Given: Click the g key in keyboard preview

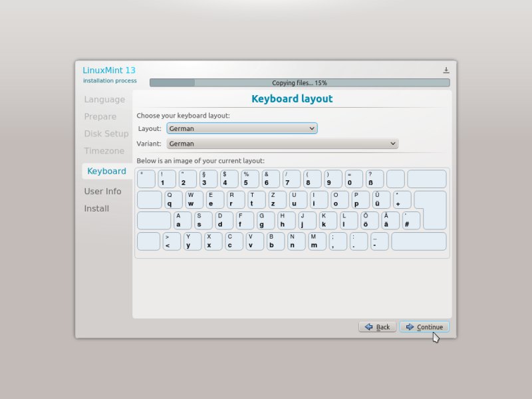Looking at the screenshot, I should point(265,221).
